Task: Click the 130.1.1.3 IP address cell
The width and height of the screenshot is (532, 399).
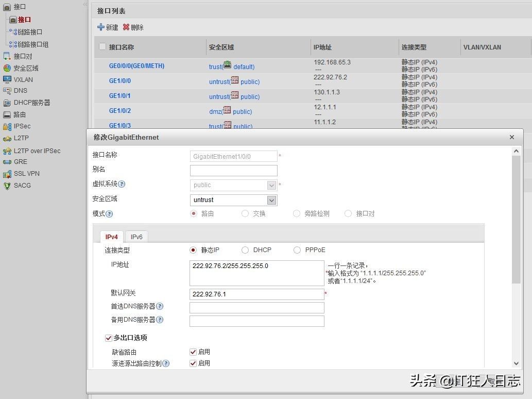Action: pyautogui.click(x=327, y=92)
